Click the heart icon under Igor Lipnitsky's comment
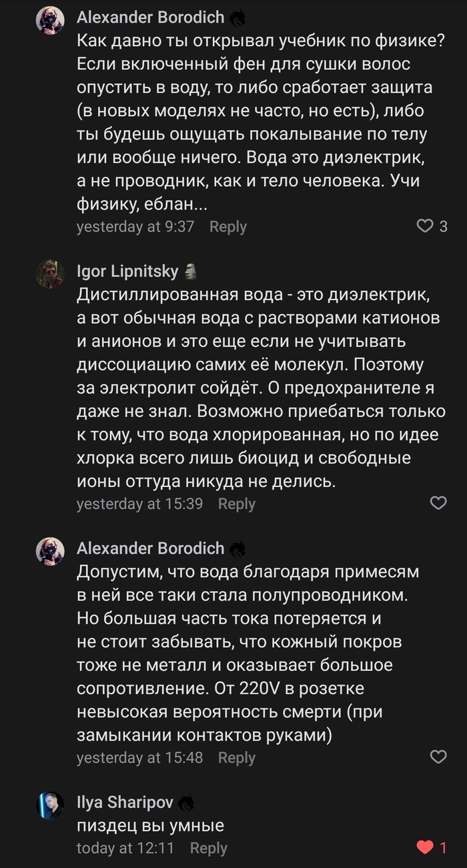Screen dimensions: 467x868 point(439,504)
